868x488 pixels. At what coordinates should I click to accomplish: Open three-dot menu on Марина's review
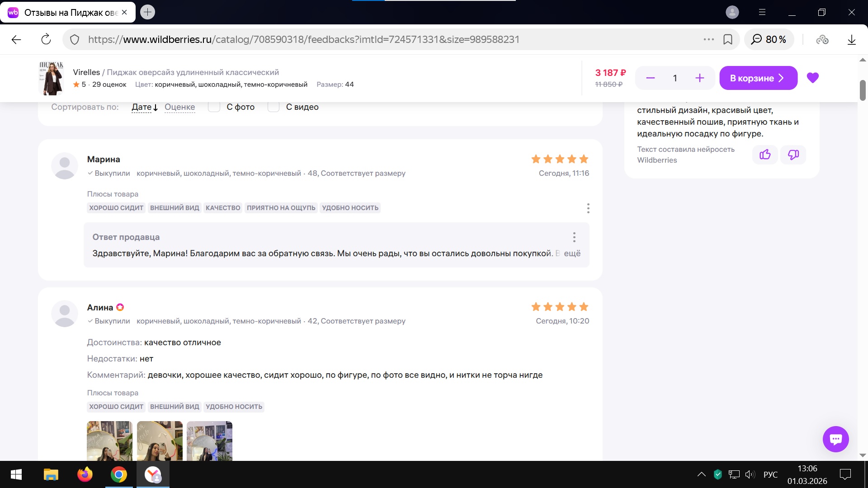[588, 208]
